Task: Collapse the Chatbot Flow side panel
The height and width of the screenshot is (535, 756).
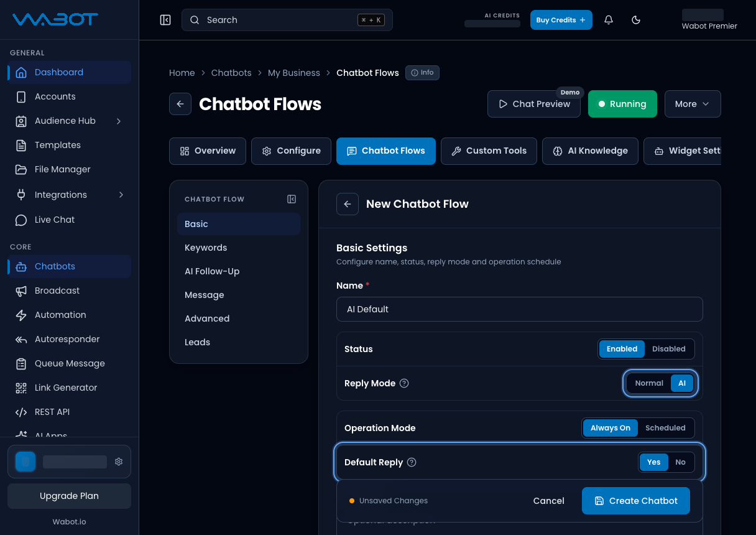Action: 292,199
